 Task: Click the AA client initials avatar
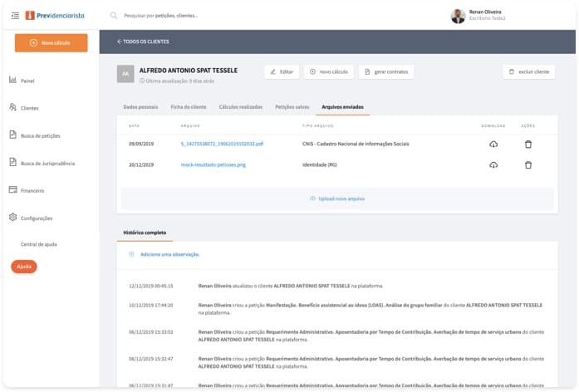coord(125,74)
